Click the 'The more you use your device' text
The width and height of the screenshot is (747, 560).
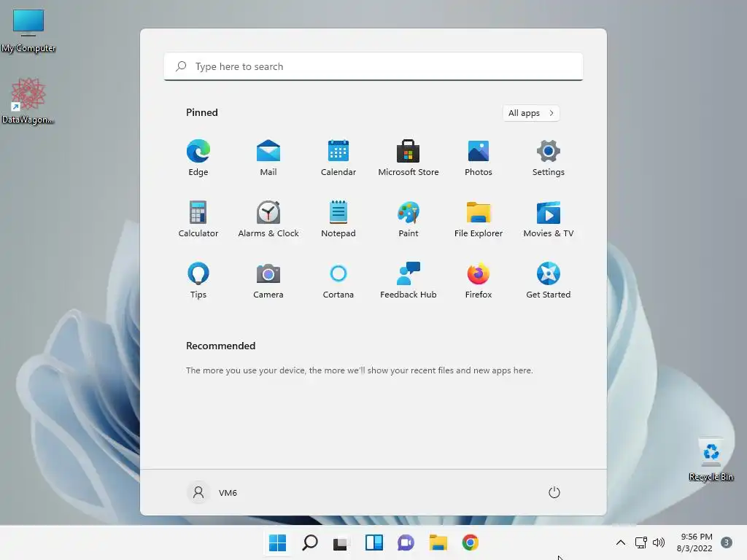[x=359, y=370]
